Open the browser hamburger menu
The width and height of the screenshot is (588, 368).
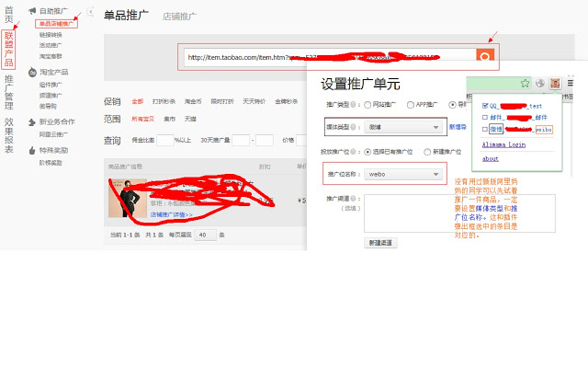tap(570, 83)
